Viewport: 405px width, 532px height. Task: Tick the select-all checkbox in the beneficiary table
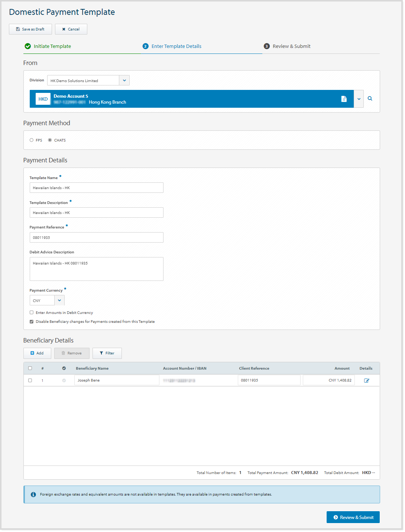pyautogui.click(x=30, y=368)
